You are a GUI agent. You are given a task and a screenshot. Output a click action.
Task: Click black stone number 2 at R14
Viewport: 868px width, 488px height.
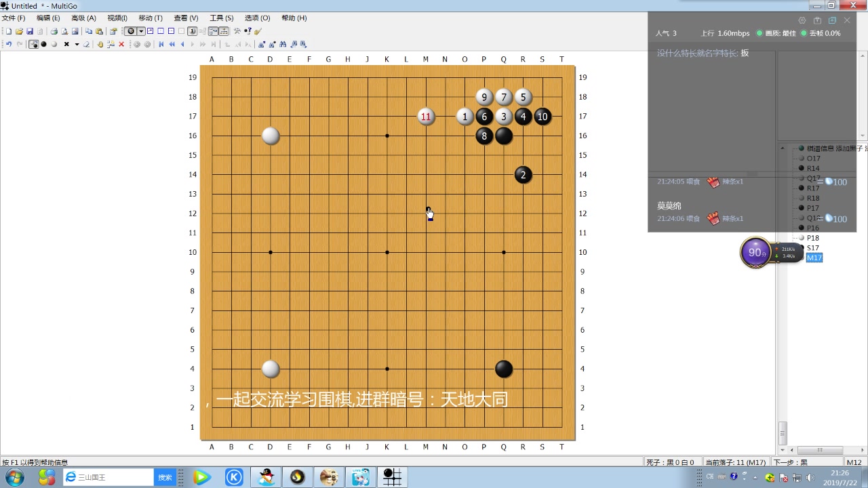tap(523, 175)
